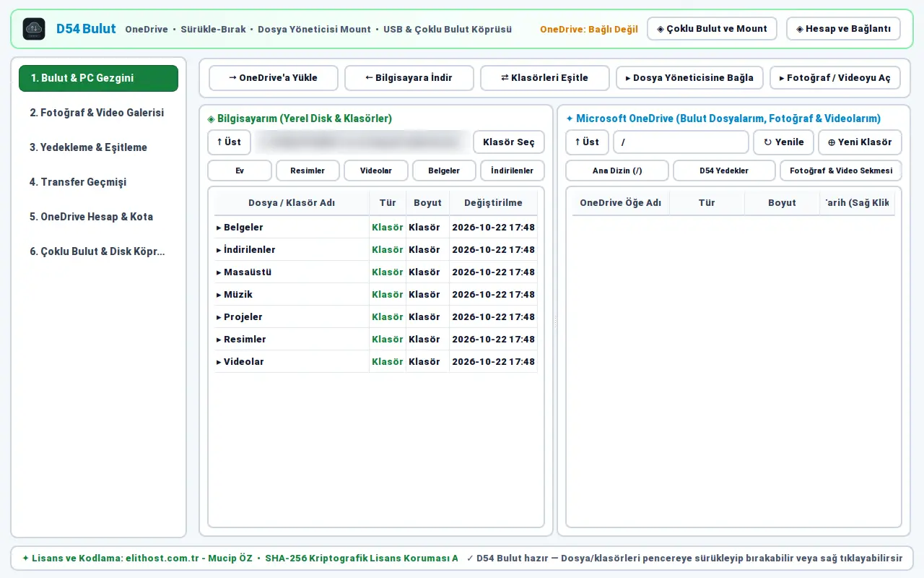Click Dosya Yöneticisine Bağla button
Screen dimensions: 924x578
pyautogui.click(x=689, y=78)
